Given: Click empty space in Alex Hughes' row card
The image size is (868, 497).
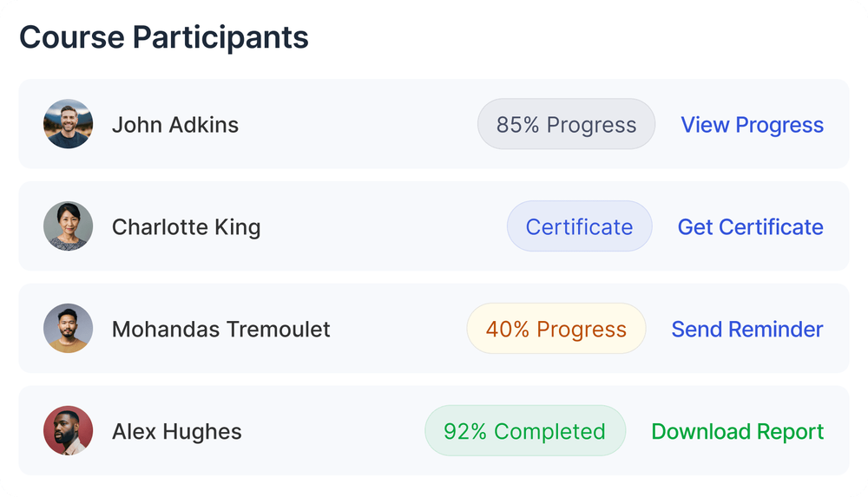Looking at the screenshot, I should pyautogui.click(x=330, y=432).
